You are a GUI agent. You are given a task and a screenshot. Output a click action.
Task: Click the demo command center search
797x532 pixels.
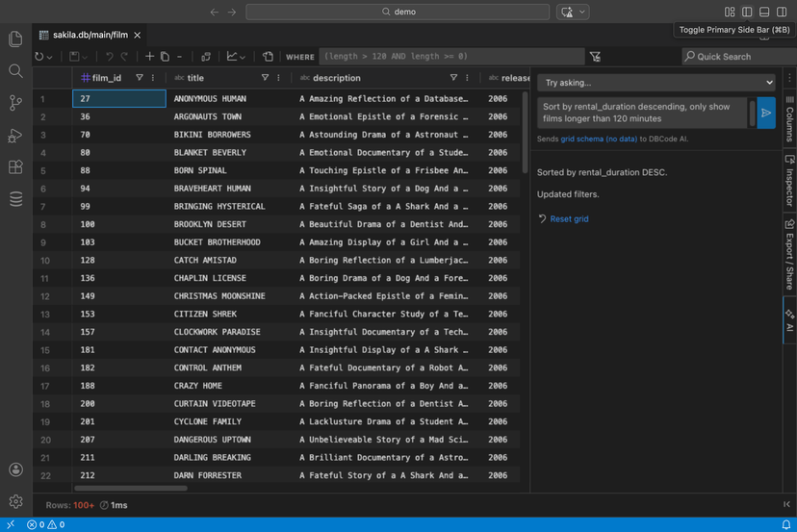pyautogui.click(x=398, y=12)
